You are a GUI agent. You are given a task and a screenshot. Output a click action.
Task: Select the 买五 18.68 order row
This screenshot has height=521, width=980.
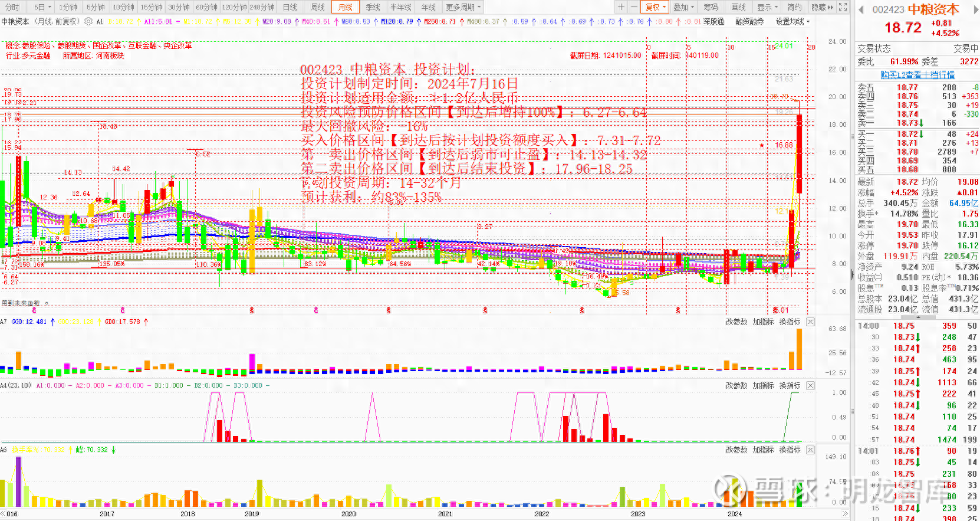click(x=917, y=169)
